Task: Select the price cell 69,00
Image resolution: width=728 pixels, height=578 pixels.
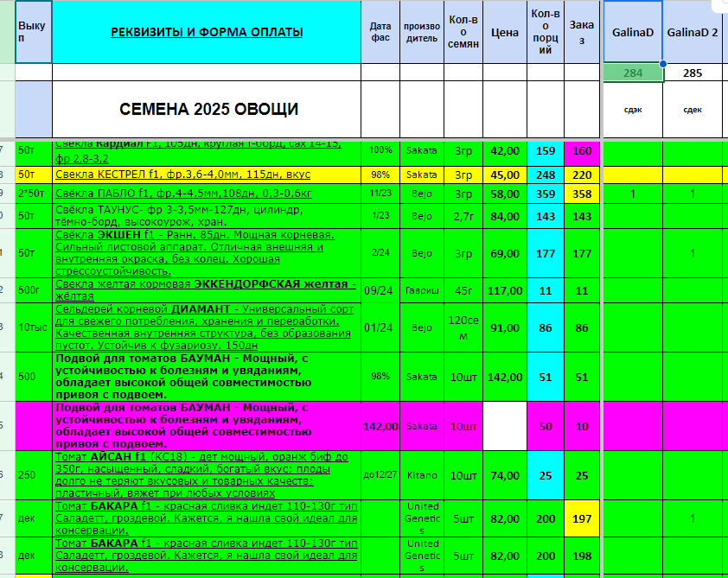Action: click(505, 253)
